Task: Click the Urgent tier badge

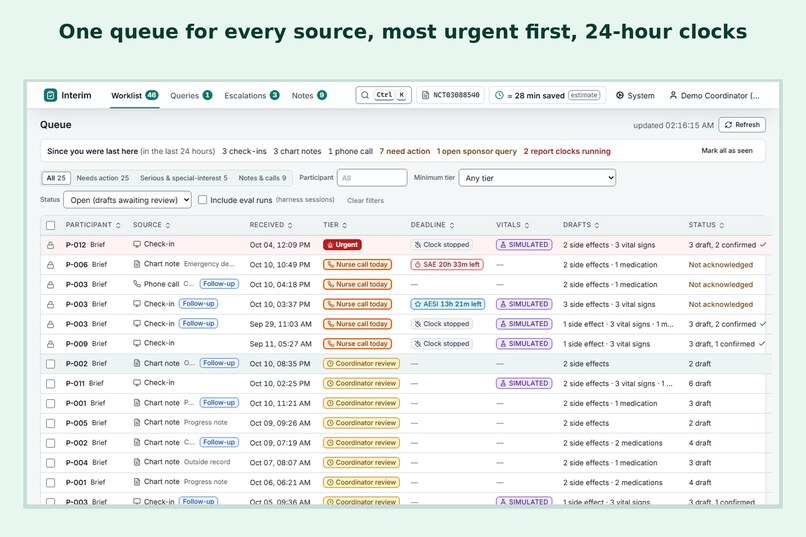Action: pos(342,245)
